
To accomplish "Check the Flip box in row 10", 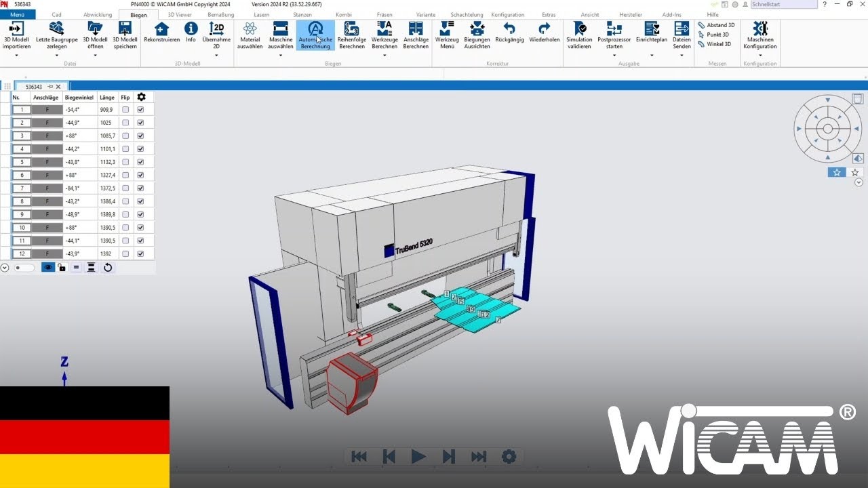I will click(125, 228).
